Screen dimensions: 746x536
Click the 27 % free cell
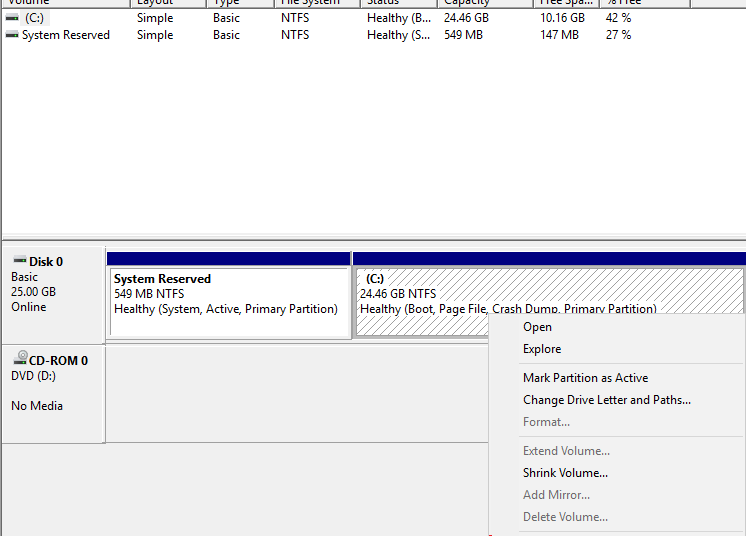(x=618, y=35)
